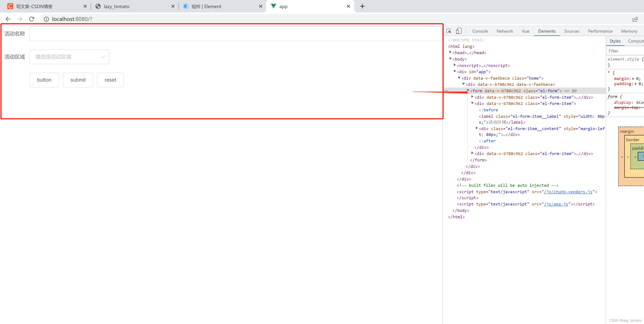Expand the margin shorthand triangle
Screen dimensions: 644x324
click(633, 79)
